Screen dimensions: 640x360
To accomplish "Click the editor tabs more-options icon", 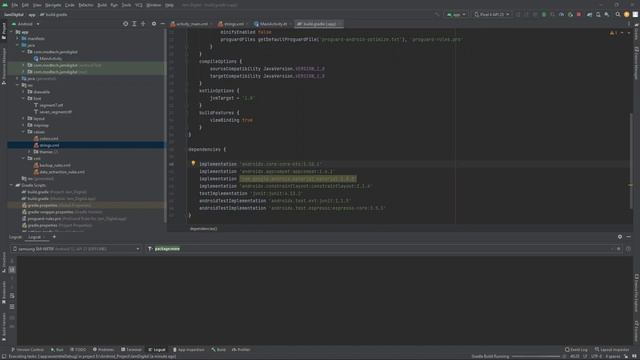I will pyautogui.click(x=629, y=24).
